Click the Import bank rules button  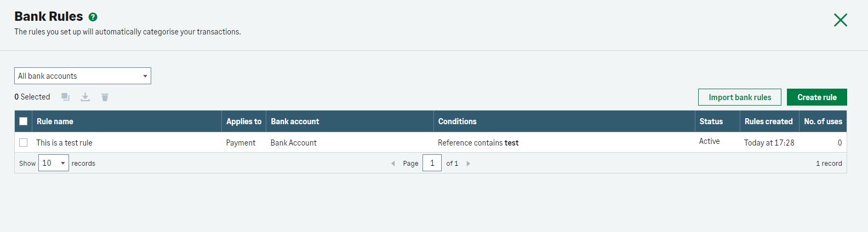pyautogui.click(x=740, y=97)
